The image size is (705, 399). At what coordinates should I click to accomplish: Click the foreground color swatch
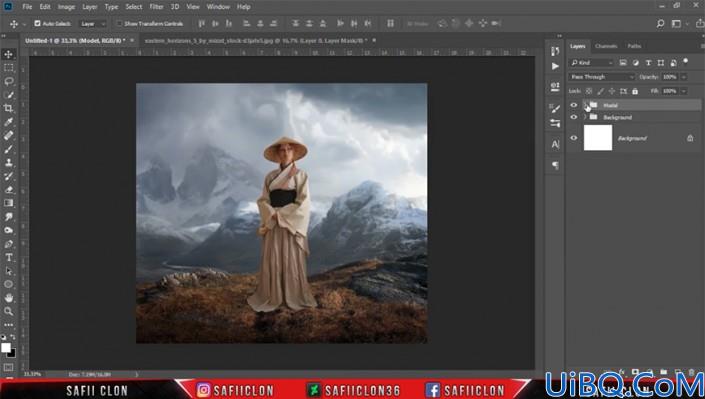(6, 347)
